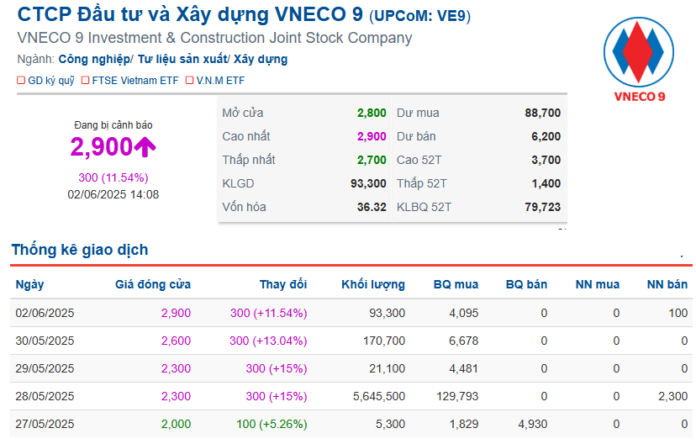Select the 28/05/2025 trading row
This screenshot has height=444, width=696.
(x=351, y=396)
